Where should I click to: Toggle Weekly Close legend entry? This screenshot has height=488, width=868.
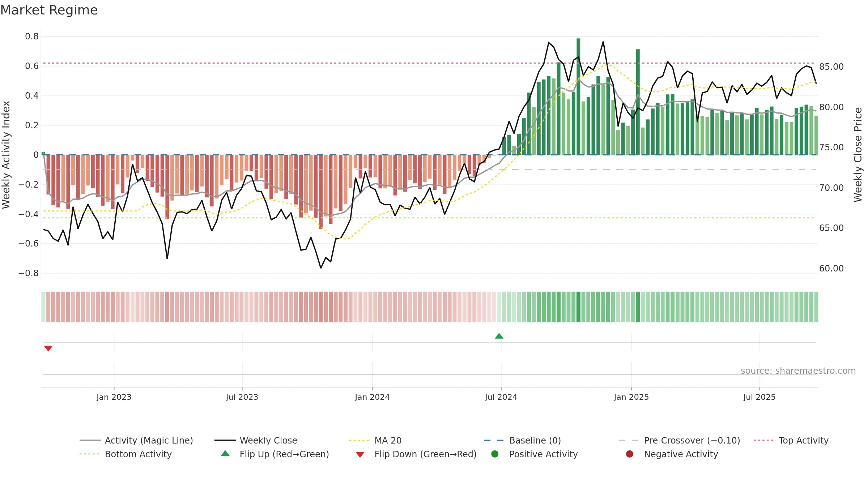coord(256,440)
